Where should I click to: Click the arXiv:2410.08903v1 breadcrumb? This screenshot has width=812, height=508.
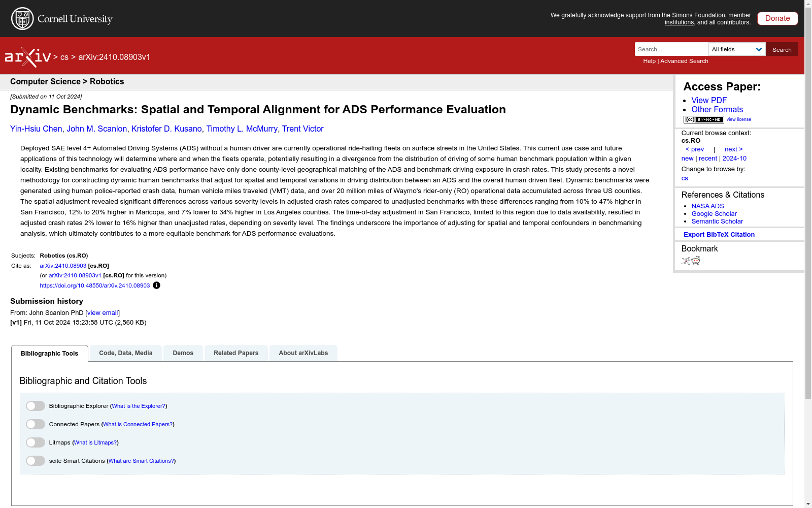[x=114, y=57]
